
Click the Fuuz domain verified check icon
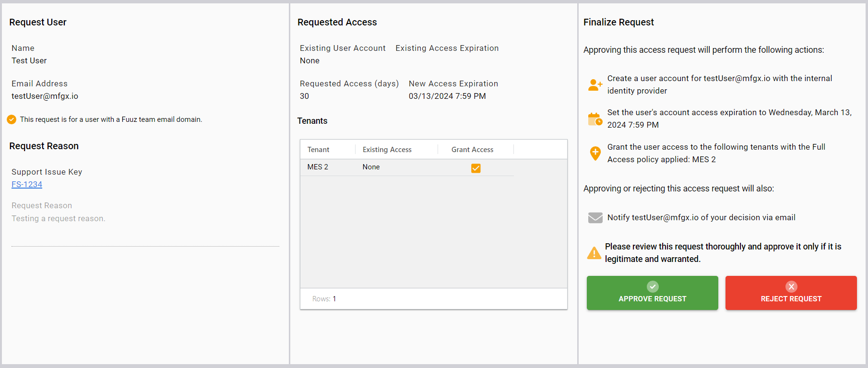coord(12,119)
